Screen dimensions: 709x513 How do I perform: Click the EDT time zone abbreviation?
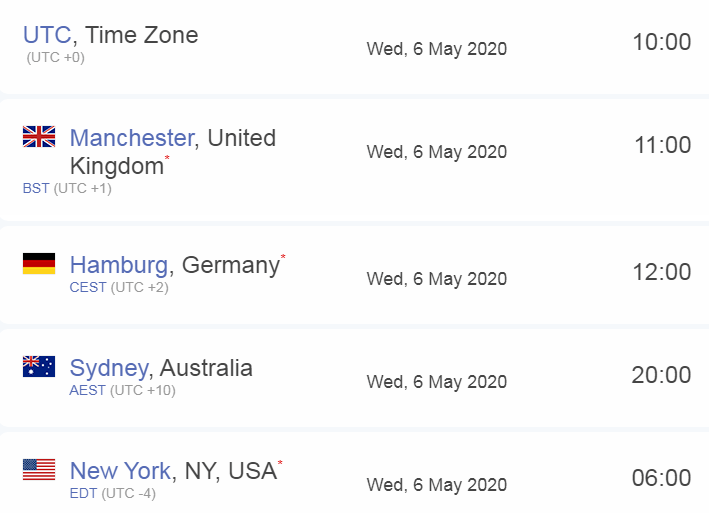[x=83, y=493]
